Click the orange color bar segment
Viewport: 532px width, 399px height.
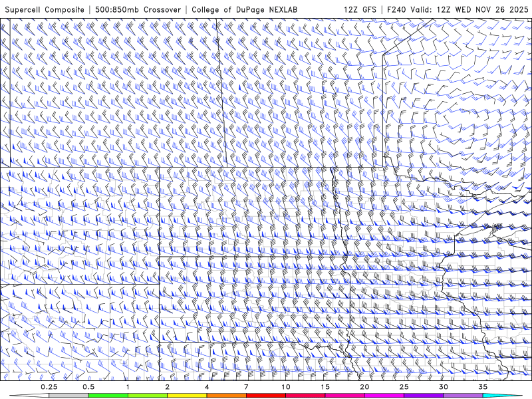coord(226,396)
